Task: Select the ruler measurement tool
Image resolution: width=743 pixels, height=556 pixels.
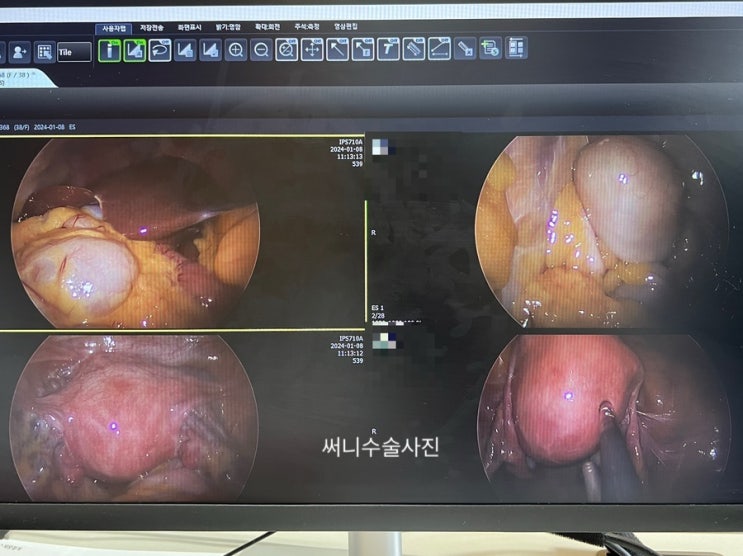Action: point(414,48)
